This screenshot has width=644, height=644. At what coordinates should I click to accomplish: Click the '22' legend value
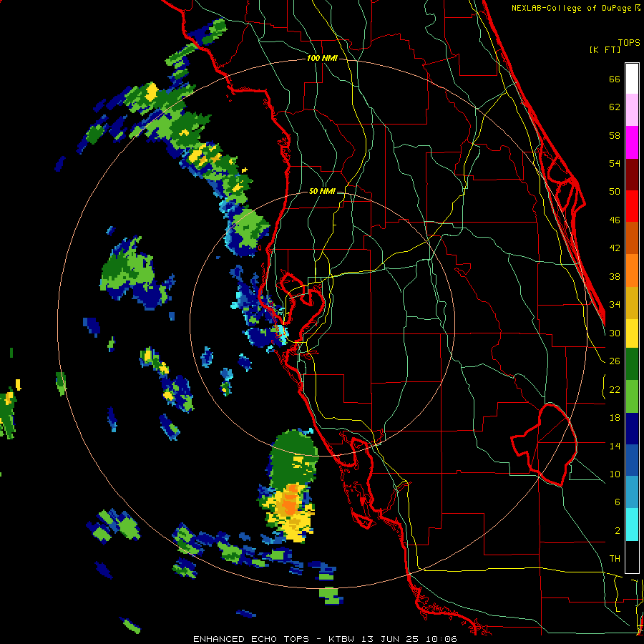[615, 389]
